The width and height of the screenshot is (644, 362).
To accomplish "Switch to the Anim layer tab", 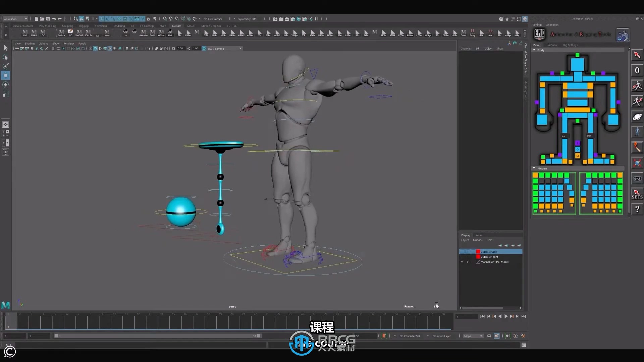I will coord(479,235).
